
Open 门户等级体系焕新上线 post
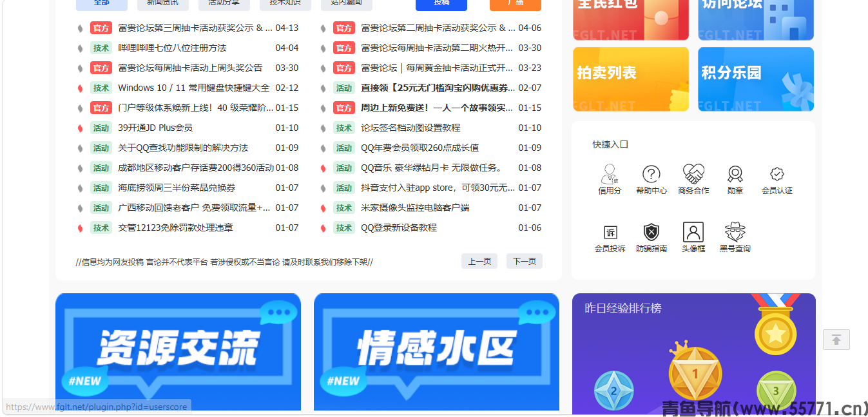point(195,108)
